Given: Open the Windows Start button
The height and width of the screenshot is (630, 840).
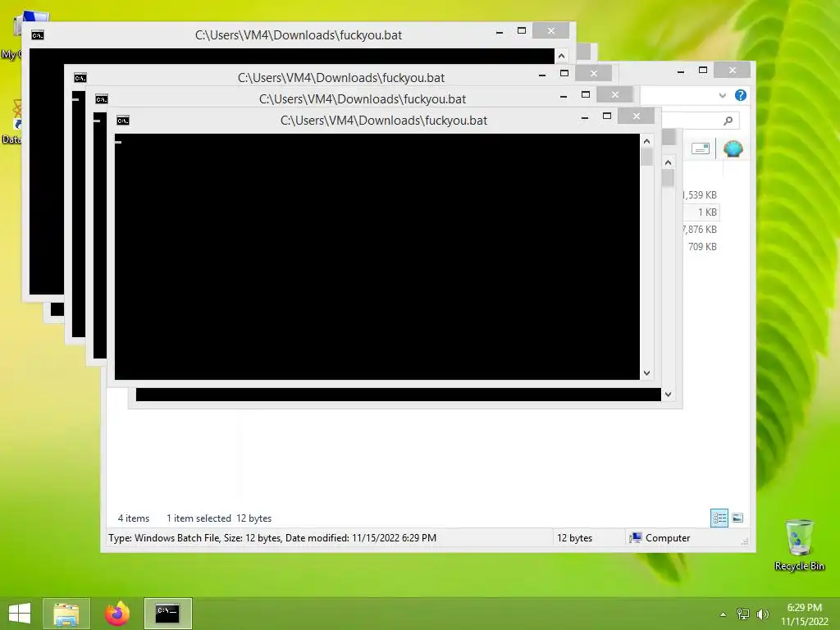Looking at the screenshot, I should tap(20, 614).
